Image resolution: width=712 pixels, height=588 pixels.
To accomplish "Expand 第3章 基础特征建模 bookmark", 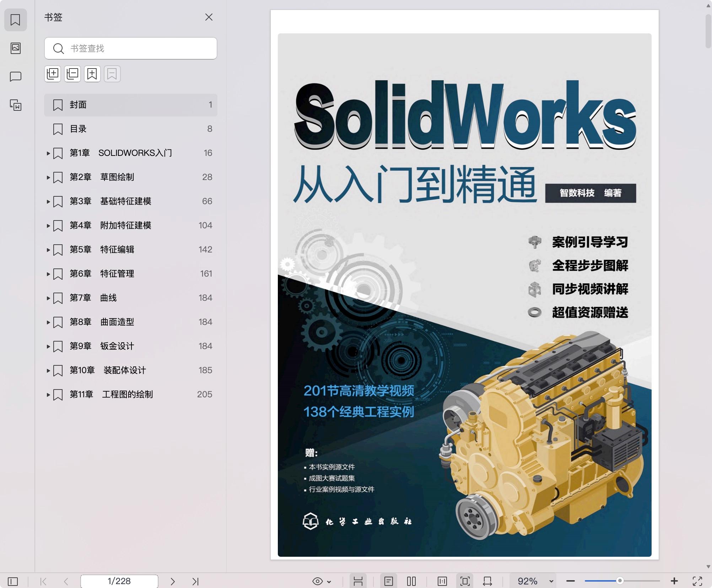I will (x=48, y=202).
